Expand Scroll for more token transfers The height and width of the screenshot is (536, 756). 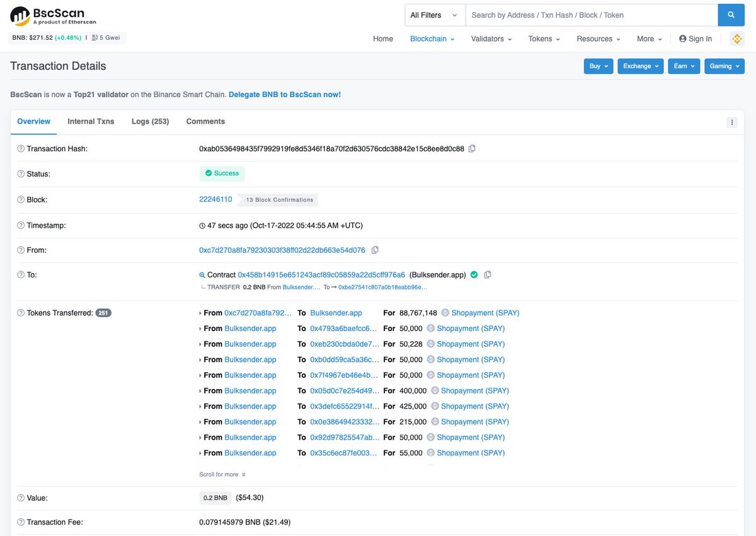222,475
